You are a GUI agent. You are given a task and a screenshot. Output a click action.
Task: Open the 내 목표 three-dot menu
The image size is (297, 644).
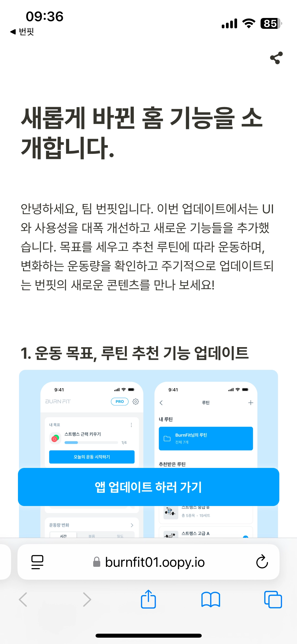click(x=131, y=425)
